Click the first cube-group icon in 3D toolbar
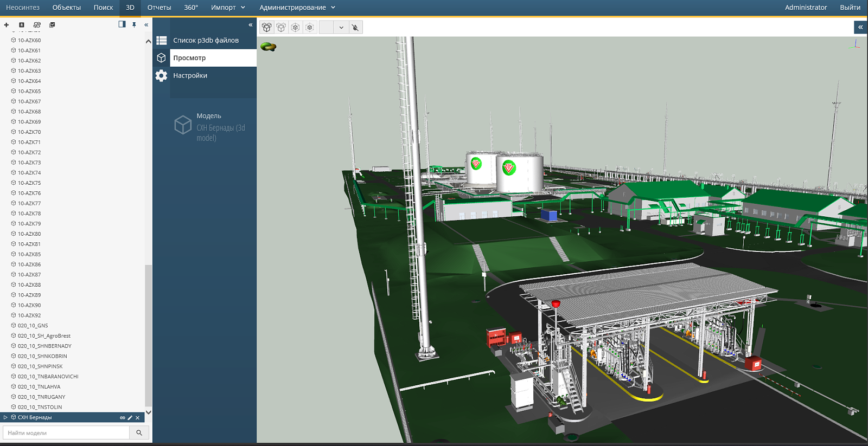Screen dimensions: 868x446 [266, 28]
